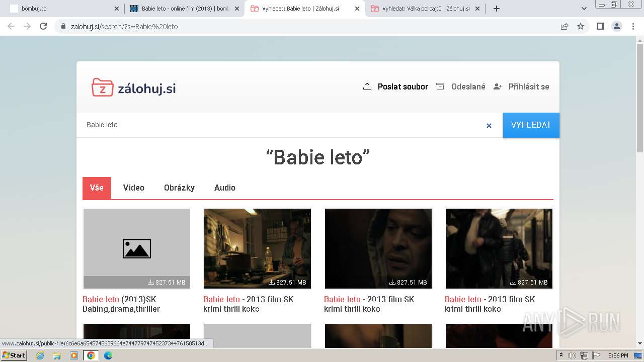This screenshot has height=362, width=644.
Task: Open Windows Start menu
Action: pyautogui.click(x=14, y=355)
